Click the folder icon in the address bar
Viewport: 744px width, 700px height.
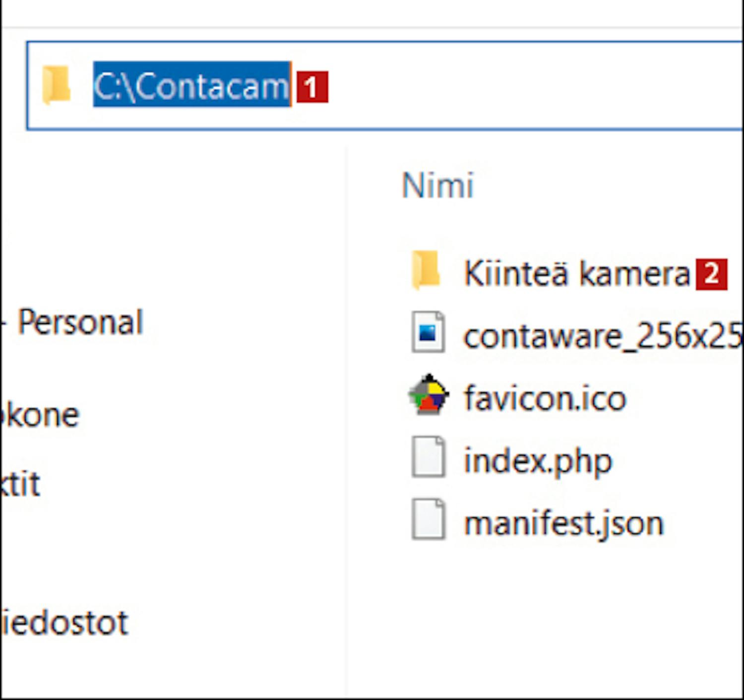click(56, 85)
